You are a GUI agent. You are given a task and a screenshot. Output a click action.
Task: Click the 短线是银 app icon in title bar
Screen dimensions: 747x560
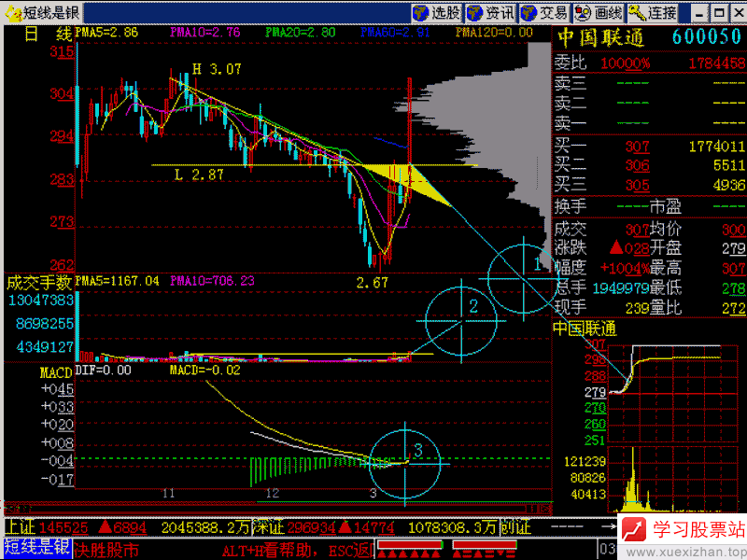click(13, 13)
